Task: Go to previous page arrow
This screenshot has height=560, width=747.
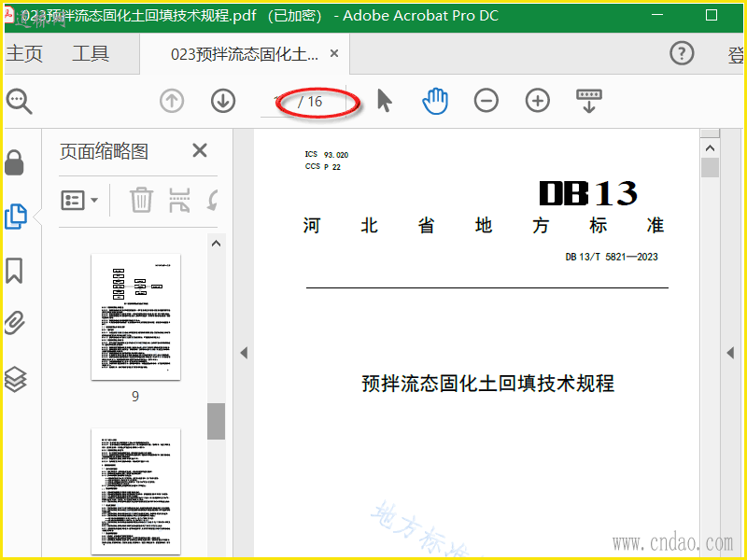Action: click(172, 101)
